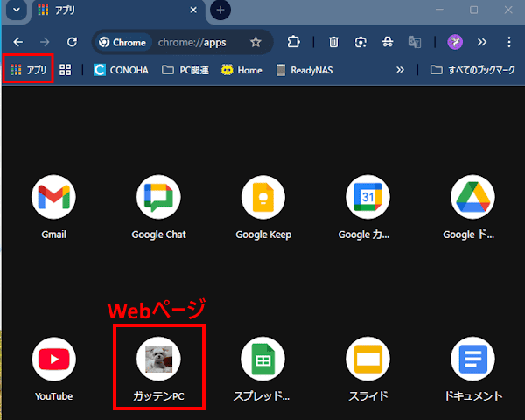Open Google Calendar app icon
Viewport: 525px width, 420px height.
(368, 197)
